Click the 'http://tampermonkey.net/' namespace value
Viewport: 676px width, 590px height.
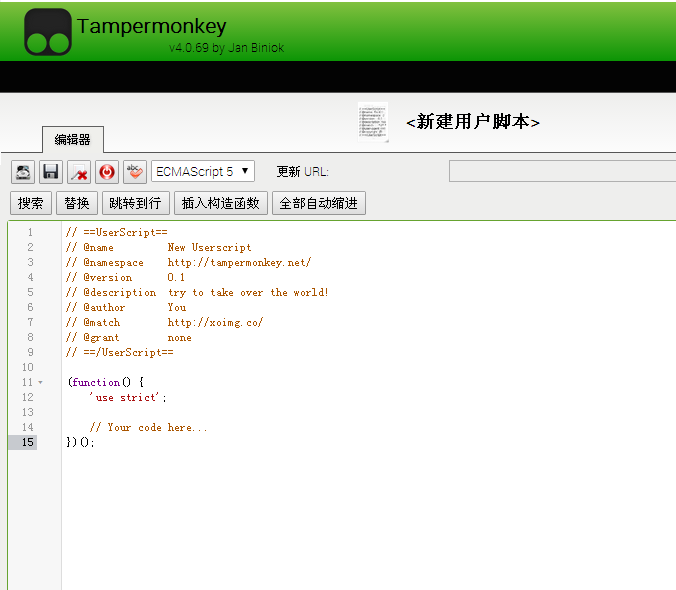(239, 262)
